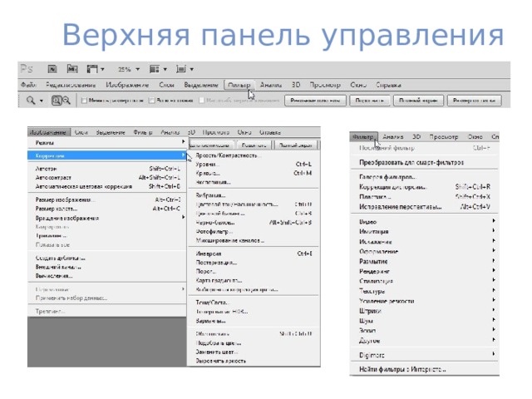Choose 'Создать дубликат...' in Image menu
Screen dimensions: 532x399
pyautogui.click(x=61, y=259)
